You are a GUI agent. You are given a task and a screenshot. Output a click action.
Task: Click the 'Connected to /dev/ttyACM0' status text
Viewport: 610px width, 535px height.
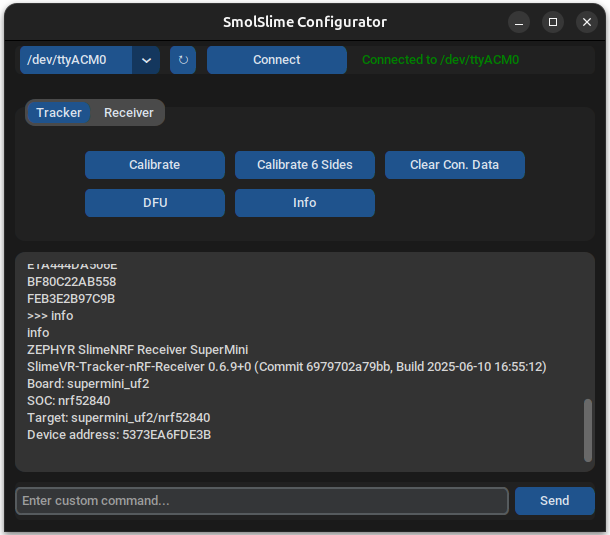pyautogui.click(x=440, y=60)
